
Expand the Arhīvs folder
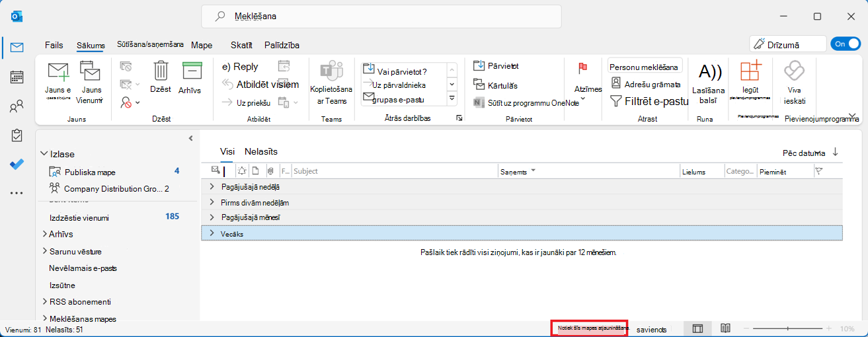(44, 234)
